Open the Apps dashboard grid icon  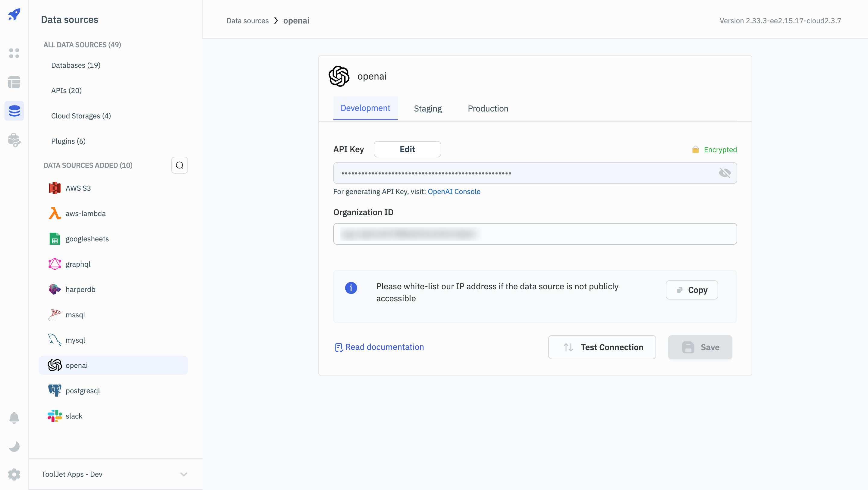[14, 53]
